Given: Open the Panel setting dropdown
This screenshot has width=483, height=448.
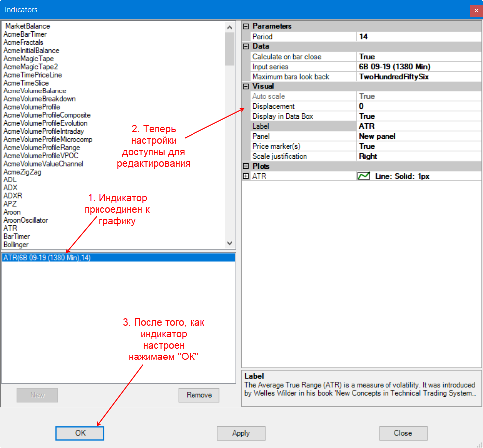Looking at the screenshot, I should click(418, 136).
